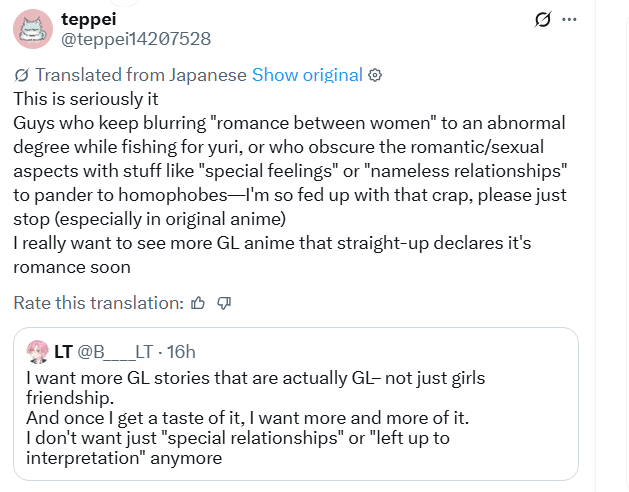Click the @B___LT handle
The image size is (629, 492).
pyautogui.click(x=118, y=351)
